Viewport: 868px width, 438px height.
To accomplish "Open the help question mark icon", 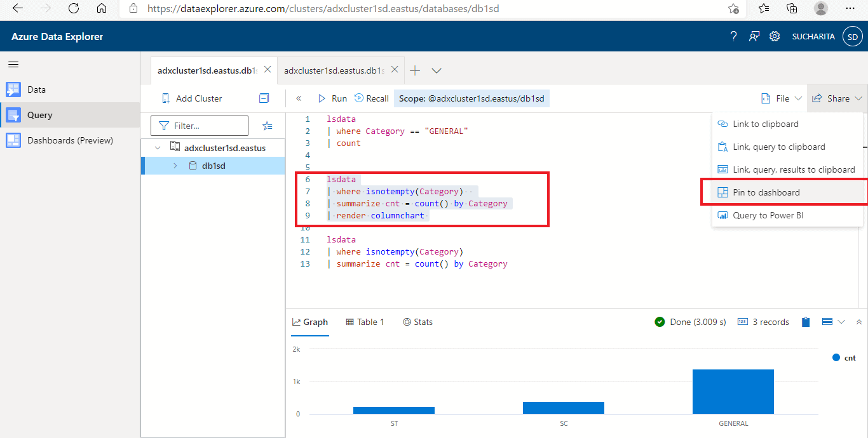I will [733, 36].
